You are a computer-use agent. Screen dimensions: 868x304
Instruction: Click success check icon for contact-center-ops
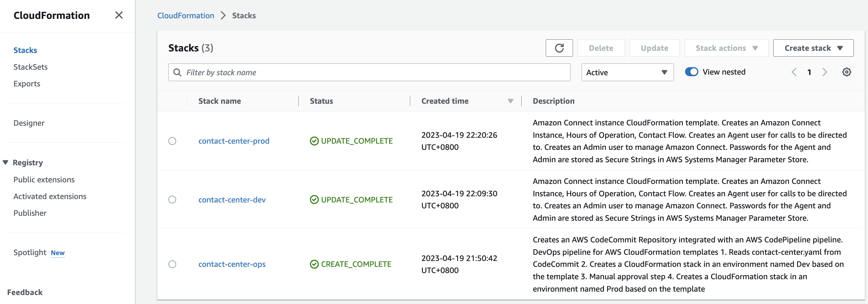[314, 264]
